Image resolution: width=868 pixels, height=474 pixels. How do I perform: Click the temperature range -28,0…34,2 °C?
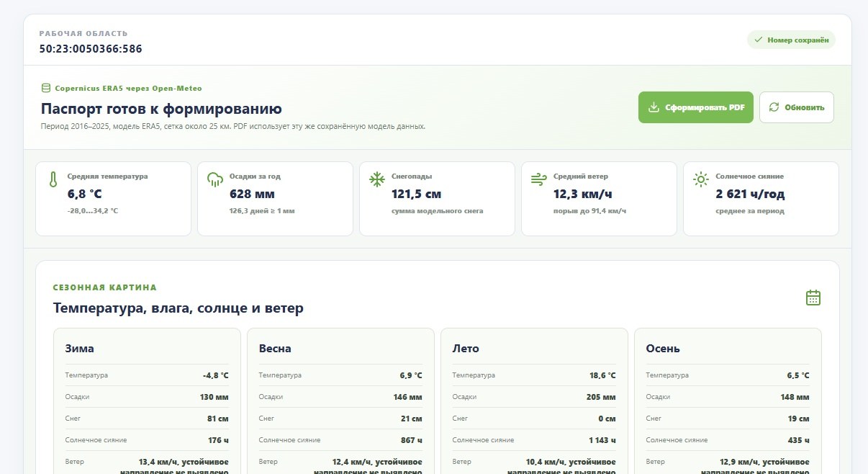[93, 211]
